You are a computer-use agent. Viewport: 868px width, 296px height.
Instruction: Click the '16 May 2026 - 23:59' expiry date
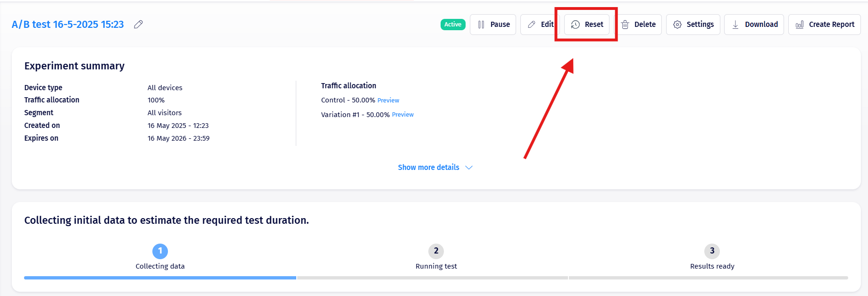click(178, 138)
